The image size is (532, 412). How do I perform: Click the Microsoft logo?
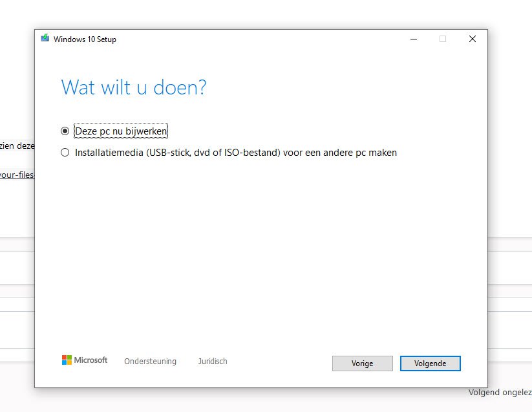[85, 360]
